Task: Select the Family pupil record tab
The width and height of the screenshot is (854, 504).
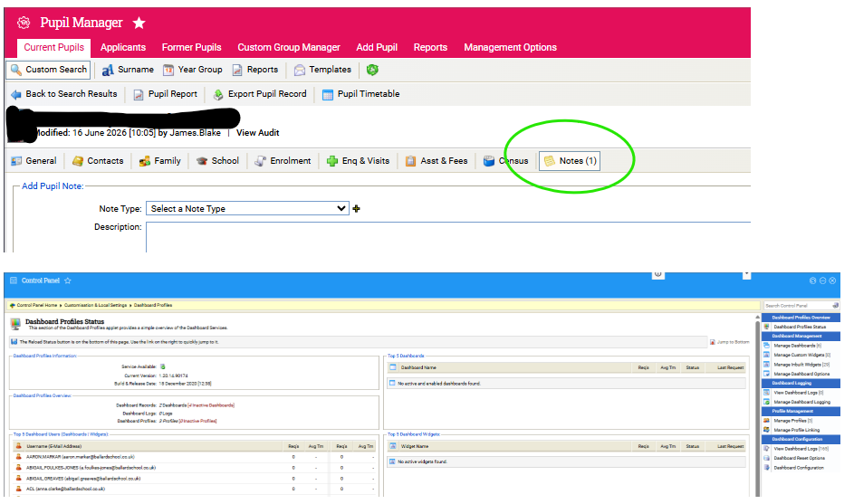Action: tap(160, 161)
